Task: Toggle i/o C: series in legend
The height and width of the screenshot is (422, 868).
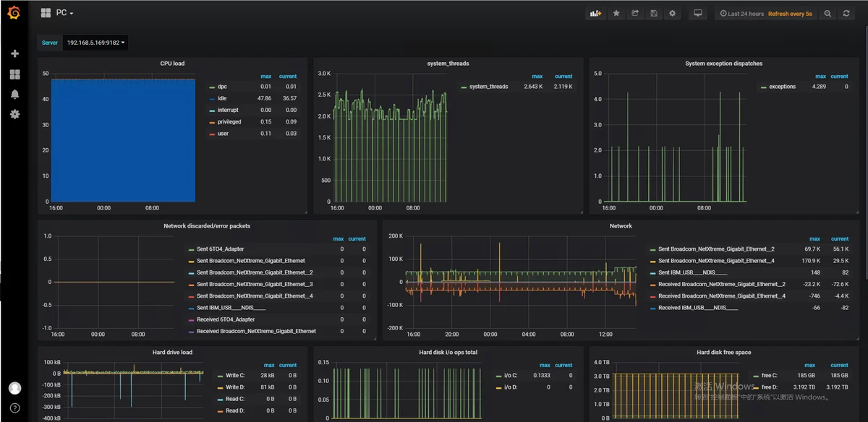Action: [x=510, y=376]
